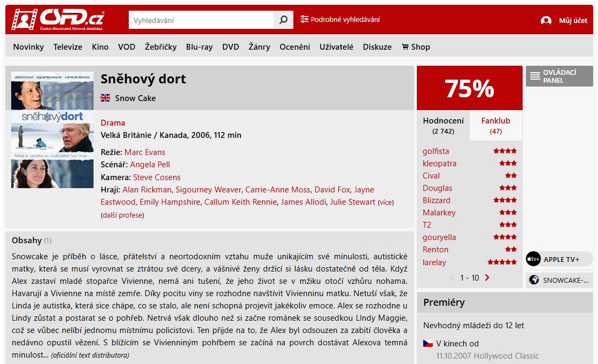Viewport: 598px width, 364px height.
Task: Open user Douglas's profile
Action: pos(437,188)
